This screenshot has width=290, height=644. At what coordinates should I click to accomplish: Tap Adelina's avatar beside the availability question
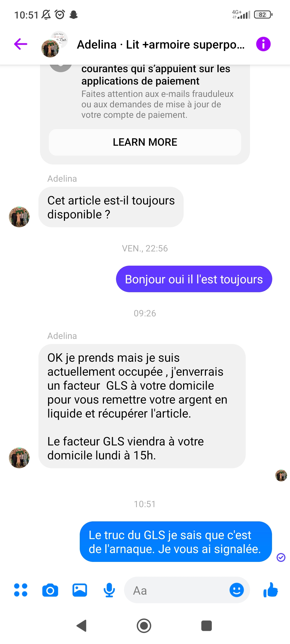[x=19, y=217]
